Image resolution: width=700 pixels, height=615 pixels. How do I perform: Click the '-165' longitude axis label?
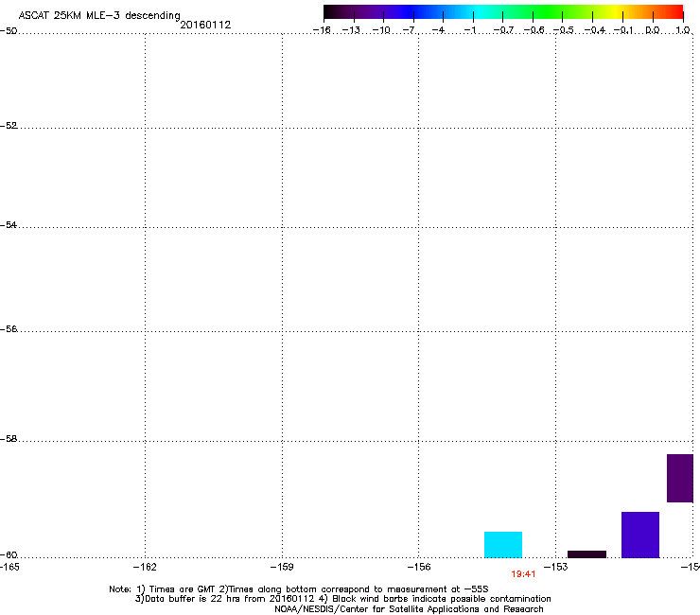pyautogui.click(x=9, y=567)
